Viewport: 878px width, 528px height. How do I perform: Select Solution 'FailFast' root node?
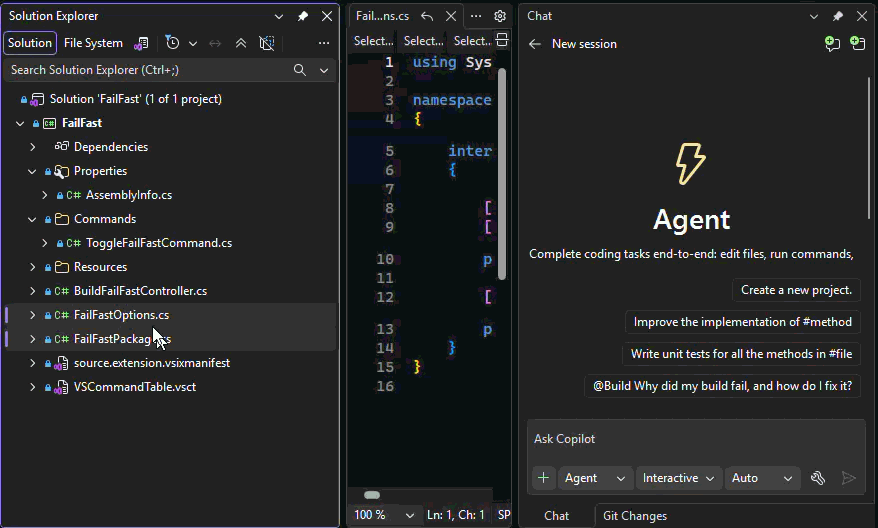tap(136, 99)
